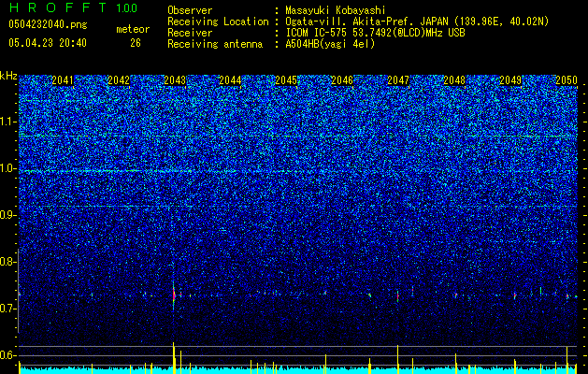Click the 2041 time marker
The width and height of the screenshot is (588, 374).
63,80
